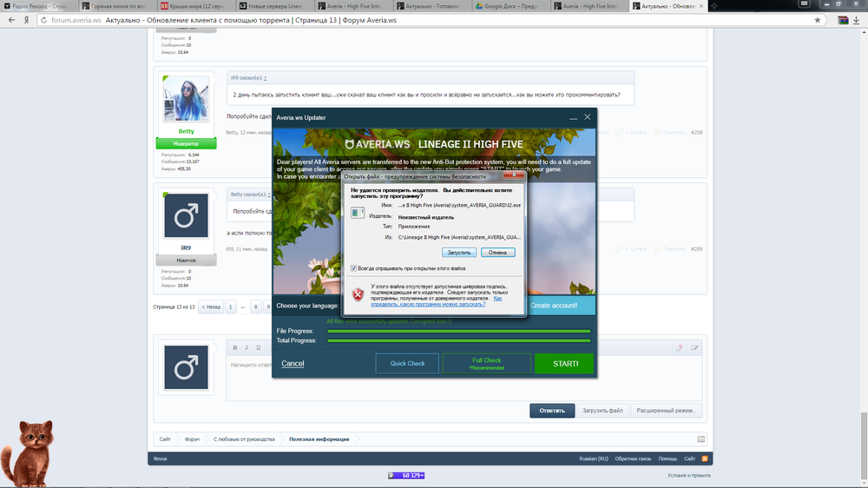The image size is (868, 488).
Task: Bookmark page with the star icon
Action: point(818,20)
